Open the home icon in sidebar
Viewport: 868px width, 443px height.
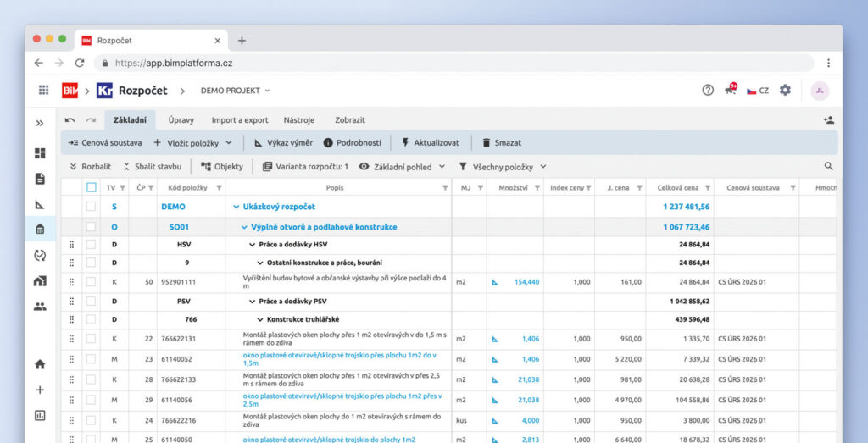(40, 364)
